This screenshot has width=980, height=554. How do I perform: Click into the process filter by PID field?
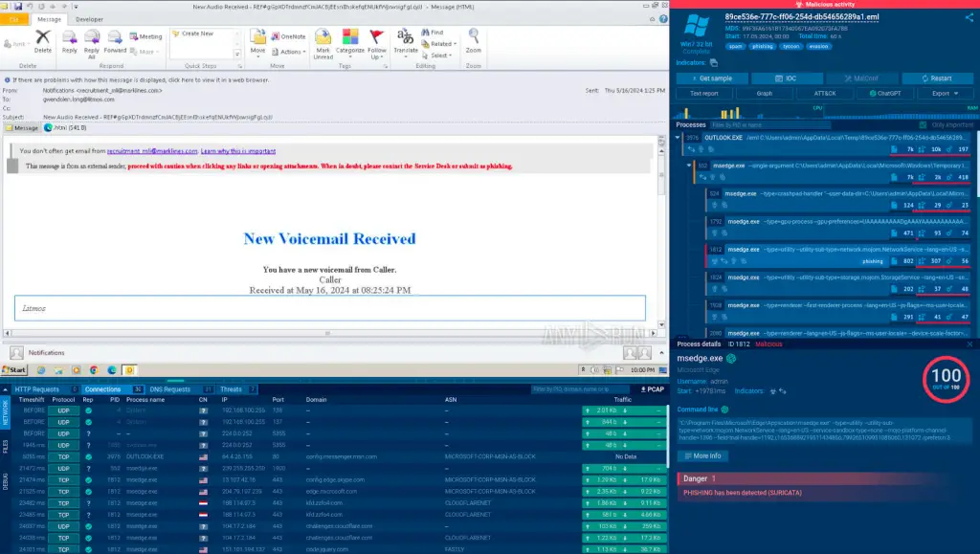tap(770, 125)
